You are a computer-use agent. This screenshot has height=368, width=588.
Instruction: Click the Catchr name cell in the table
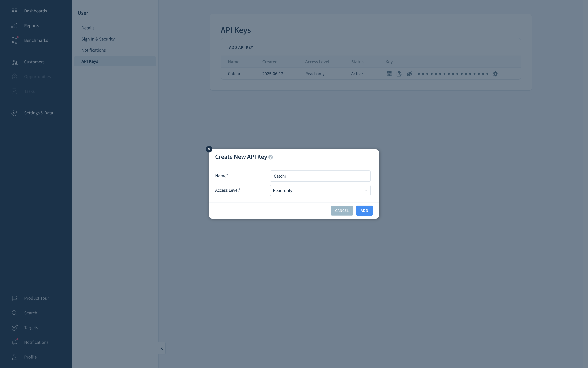tap(234, 74)
